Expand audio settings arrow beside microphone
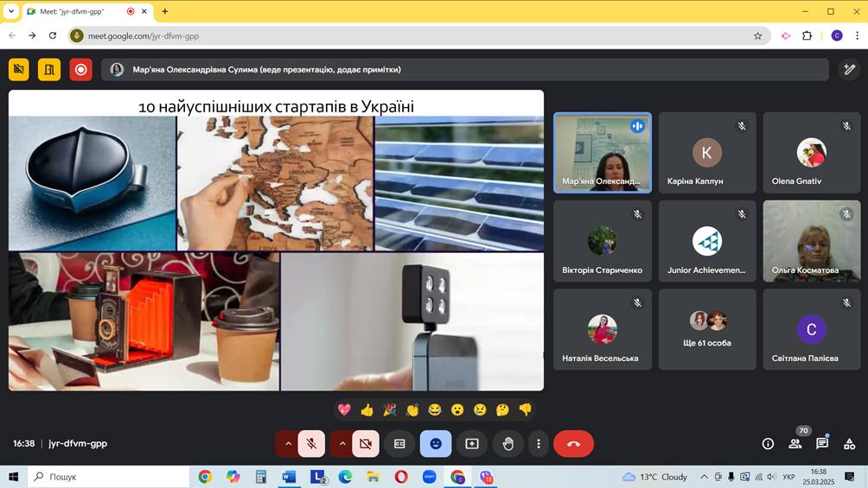868x488 pixels. [x=288, y=444]
